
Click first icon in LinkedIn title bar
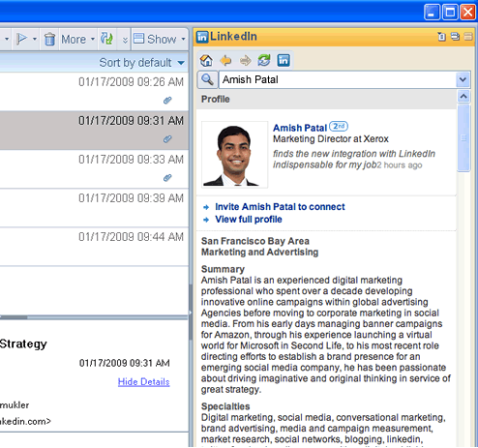pyautogui.click(x=441, y=37)
